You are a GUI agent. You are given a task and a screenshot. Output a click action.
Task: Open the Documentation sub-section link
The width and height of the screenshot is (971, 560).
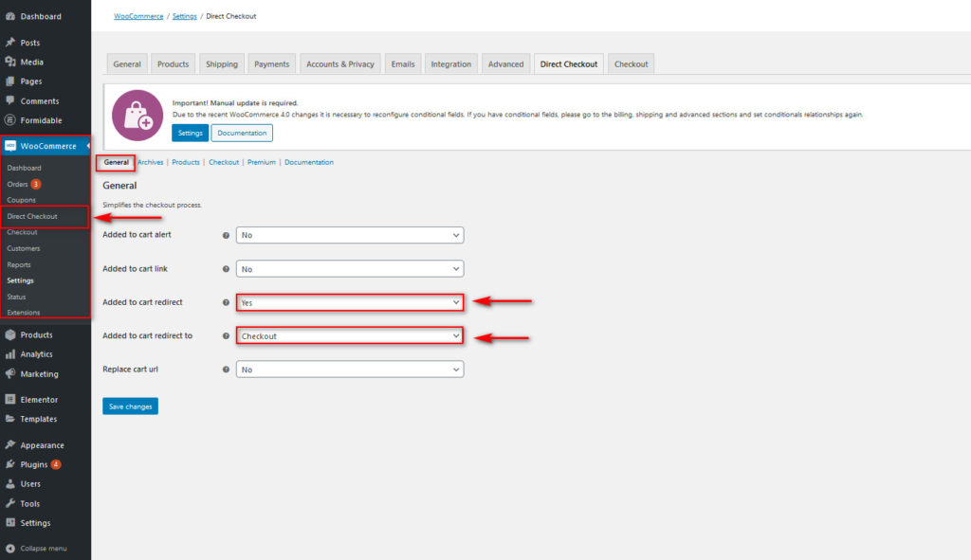coord(309,162)
